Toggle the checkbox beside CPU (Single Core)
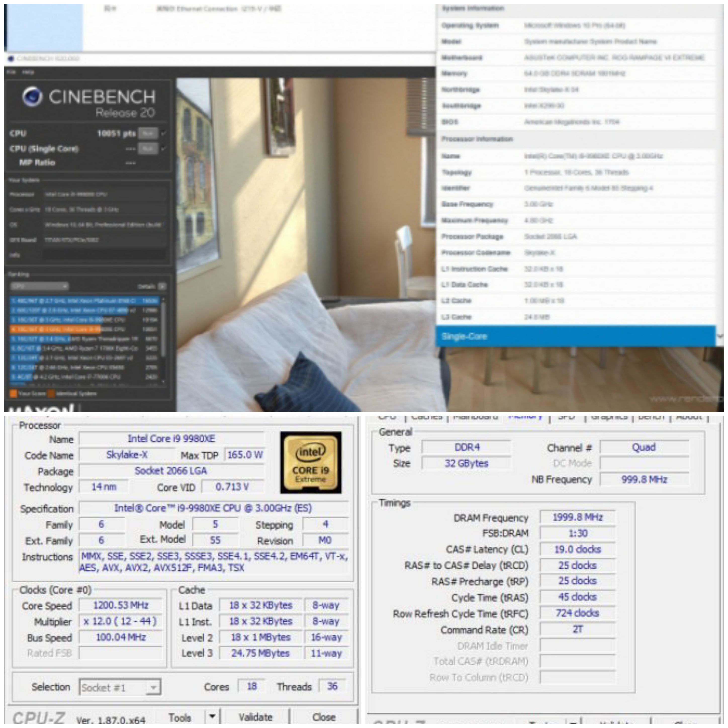The image size is (728, 728). coord(164,149)
